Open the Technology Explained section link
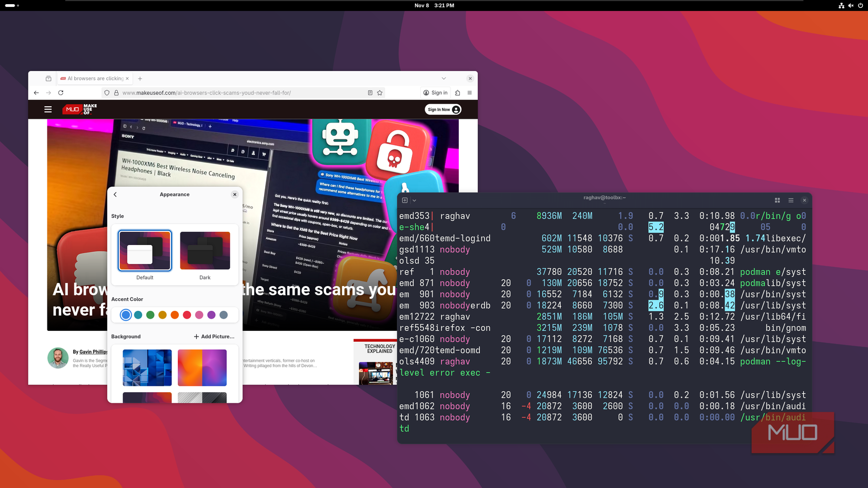 click(x=380, y=349)
